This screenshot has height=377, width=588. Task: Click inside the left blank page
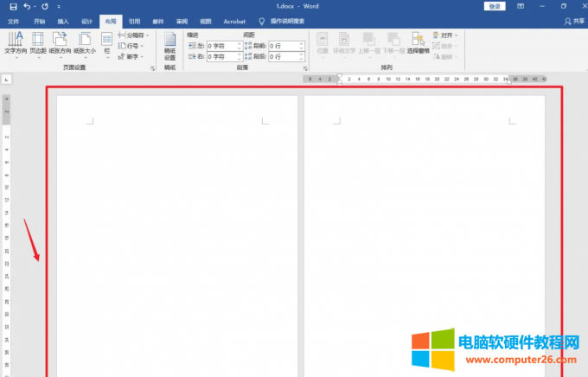[177, 236]
